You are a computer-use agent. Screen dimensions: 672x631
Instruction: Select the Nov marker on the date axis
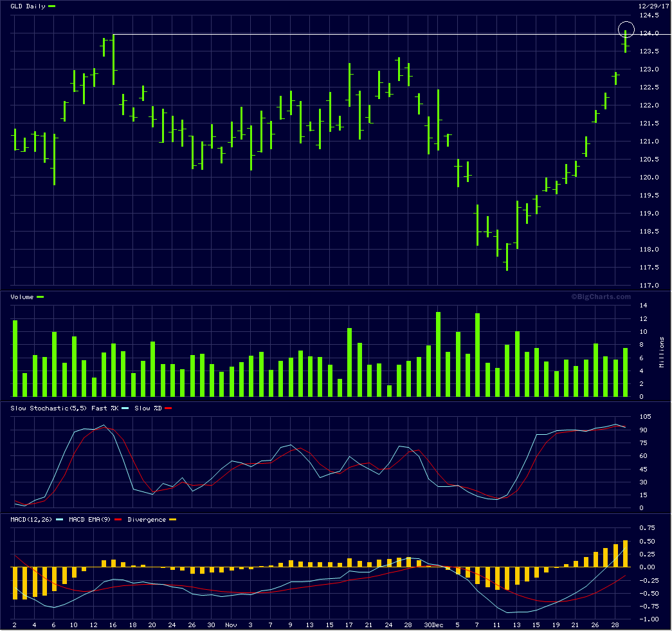pyautogui.click(x=230, y=625)
